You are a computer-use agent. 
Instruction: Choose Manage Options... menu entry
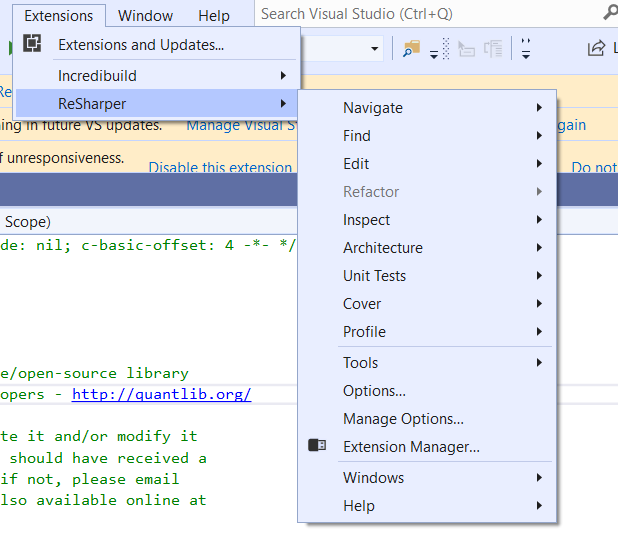(x=403, y=419)
